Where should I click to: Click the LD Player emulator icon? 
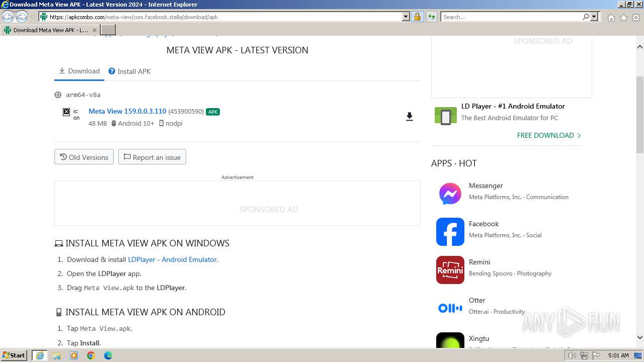(445, 116)
